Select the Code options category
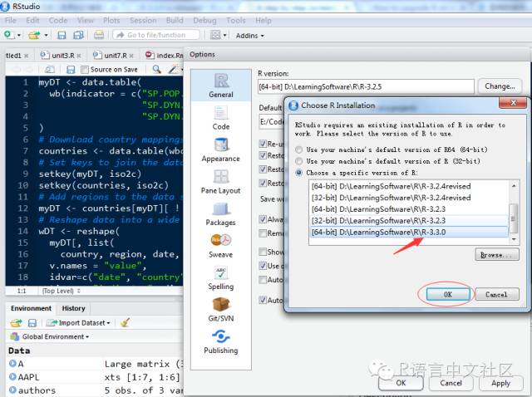This screenshot has width=532, height=397. point(221,118)
